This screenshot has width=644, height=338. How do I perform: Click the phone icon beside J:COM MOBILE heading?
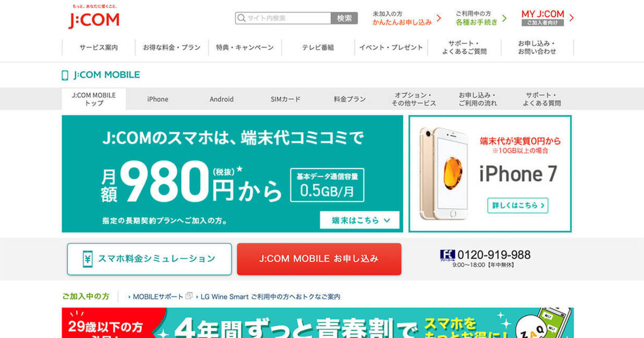pyautogui.click(x=65, y=75)
